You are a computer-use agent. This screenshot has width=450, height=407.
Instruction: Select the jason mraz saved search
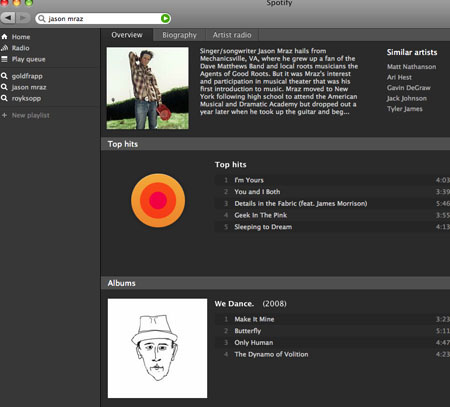pos(29,87)
